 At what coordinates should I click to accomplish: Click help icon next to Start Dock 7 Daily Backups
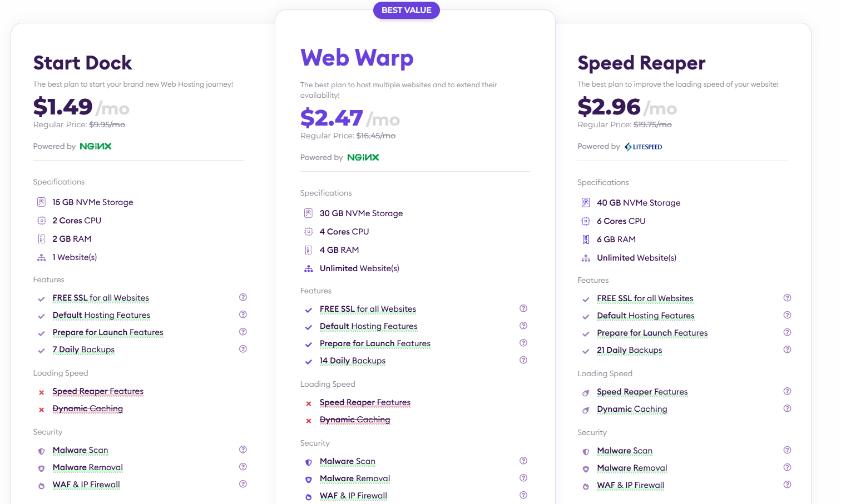[243, 349]
